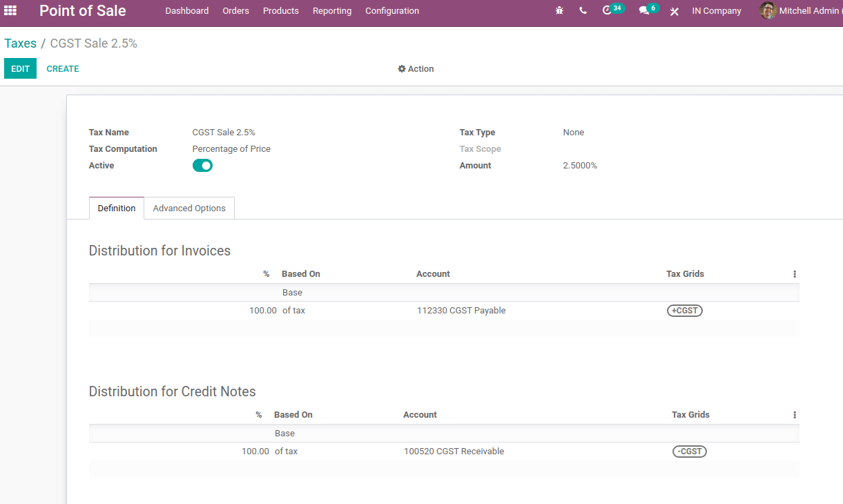Open Credit Notes table column options kebab
This screenshot has width=843, height=504.
click(x=795, y=415)
